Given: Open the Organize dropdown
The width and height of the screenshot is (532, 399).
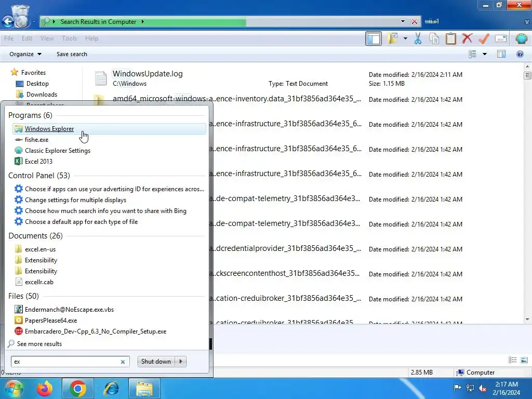Looking at the screenshot, I should [25, 54].
